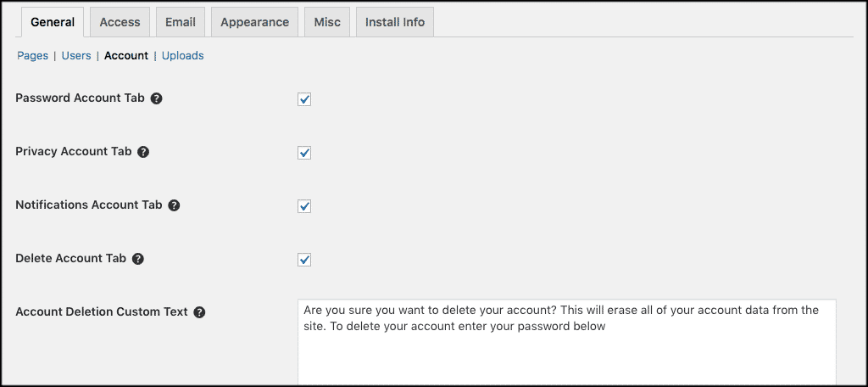
Task: Open the Users sub-section link
Action: coord(76,56)
